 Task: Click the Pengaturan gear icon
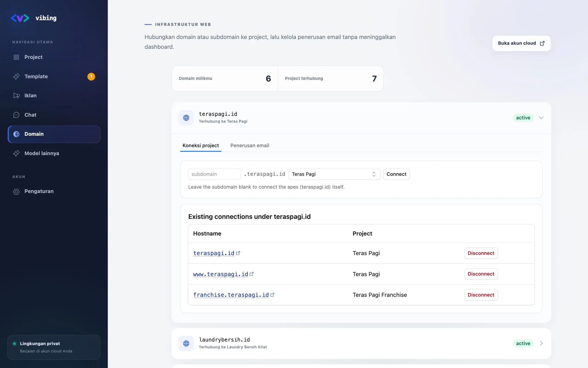(x=16, y=191)
